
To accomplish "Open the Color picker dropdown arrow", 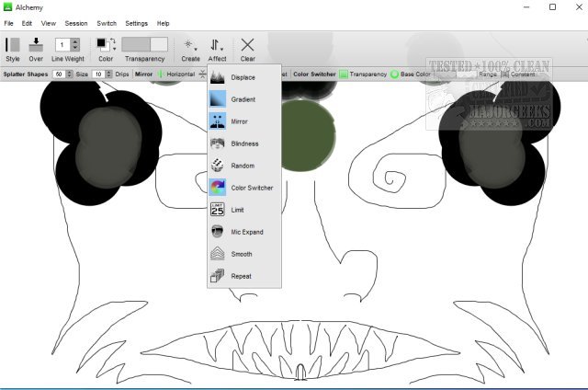I will click(x=114, y=49).
